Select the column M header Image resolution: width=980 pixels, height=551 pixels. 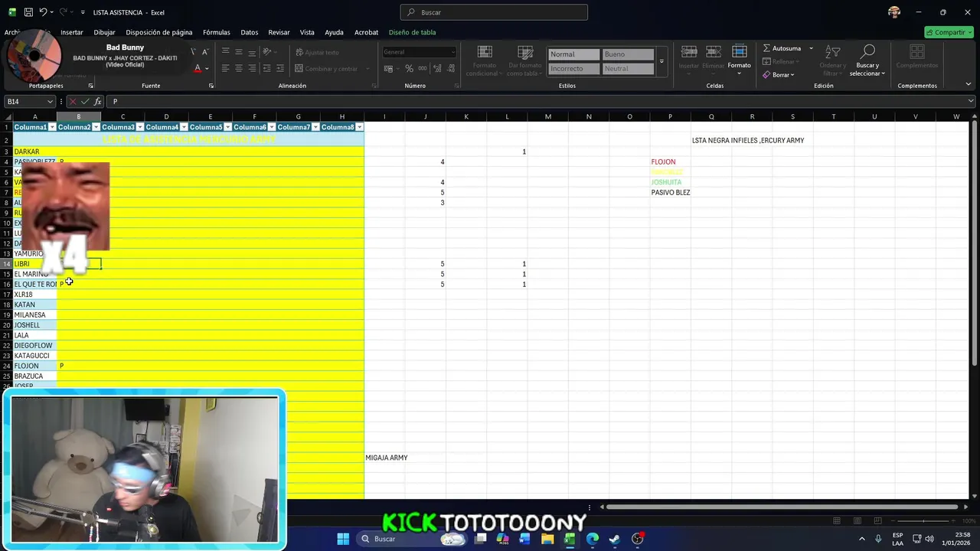point(547,116)
